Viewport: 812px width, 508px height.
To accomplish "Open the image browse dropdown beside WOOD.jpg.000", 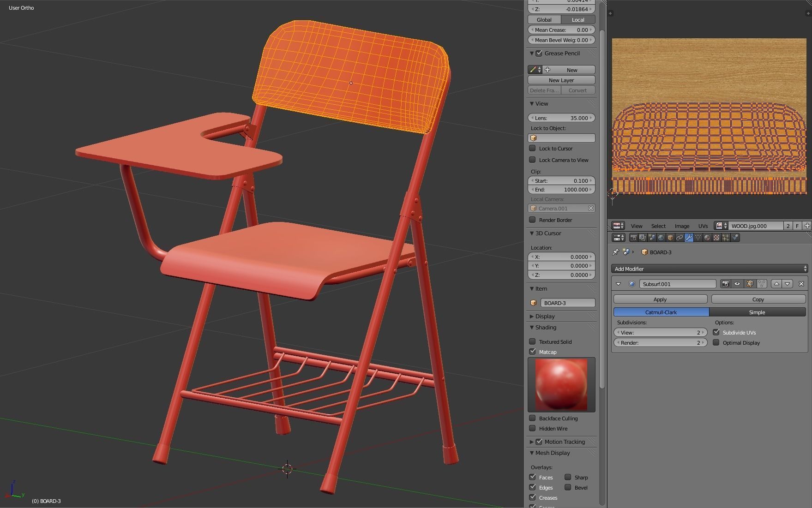I will coord(721,226).
